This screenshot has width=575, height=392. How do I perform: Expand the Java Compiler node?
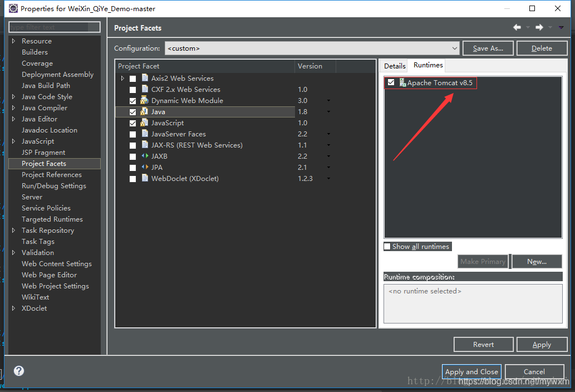[x=13, y=107]
